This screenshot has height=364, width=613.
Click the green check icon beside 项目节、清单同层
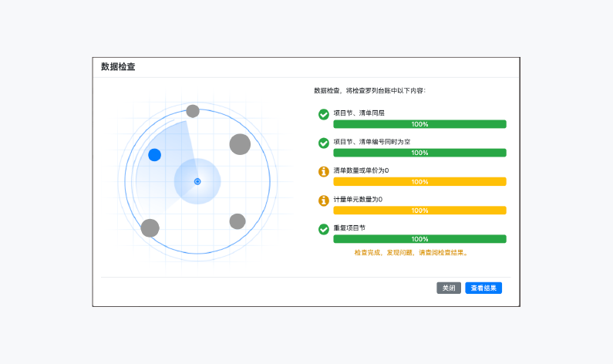tap(324, 114)
